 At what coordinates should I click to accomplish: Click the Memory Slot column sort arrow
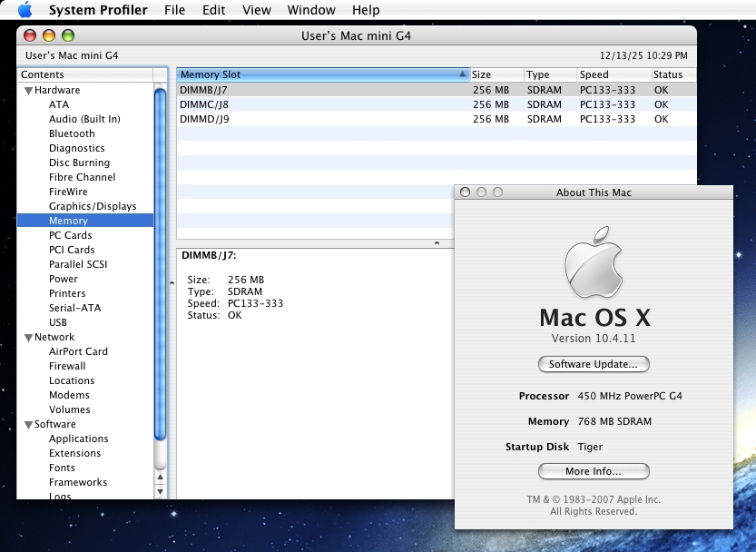pyautogui.click(x=463, y=74)
